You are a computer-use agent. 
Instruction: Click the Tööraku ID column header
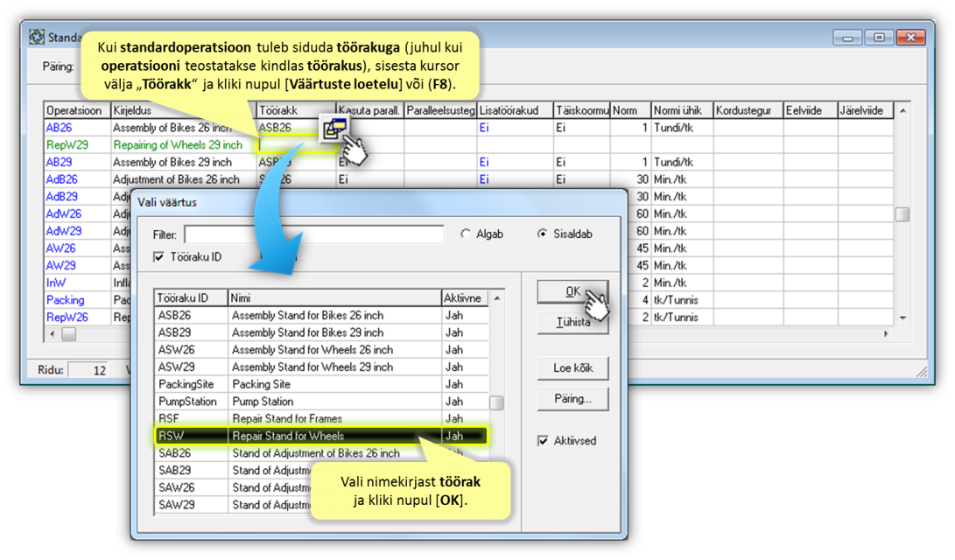191,297
